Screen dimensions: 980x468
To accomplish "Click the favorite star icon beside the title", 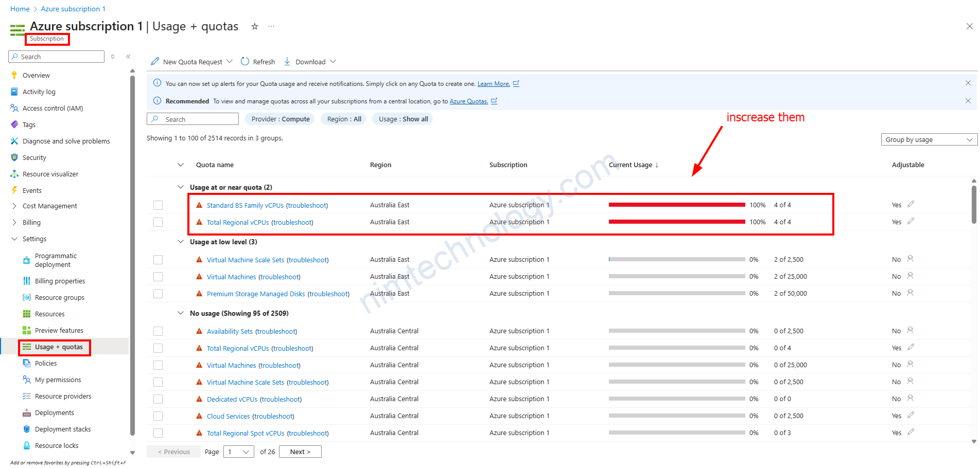I will [x=254, y=27].
